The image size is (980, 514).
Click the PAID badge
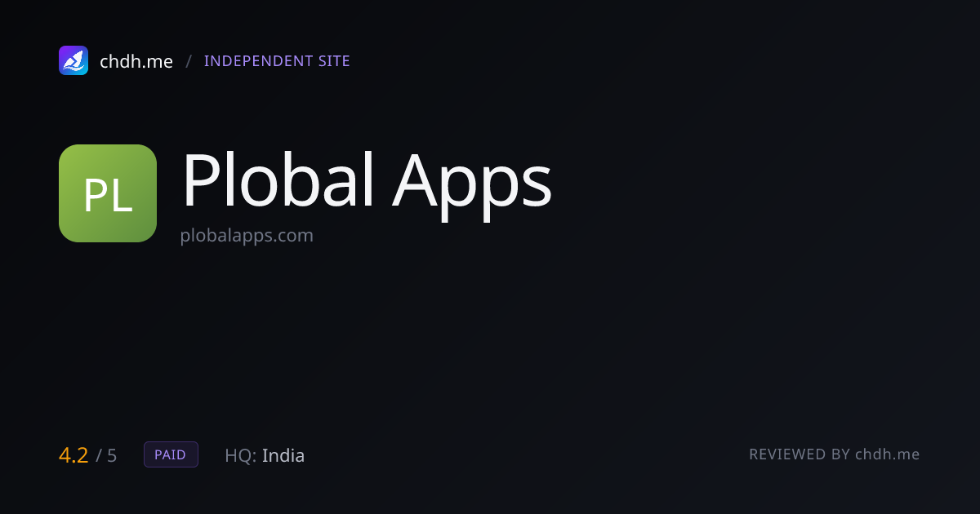click(x=171, y=454)
